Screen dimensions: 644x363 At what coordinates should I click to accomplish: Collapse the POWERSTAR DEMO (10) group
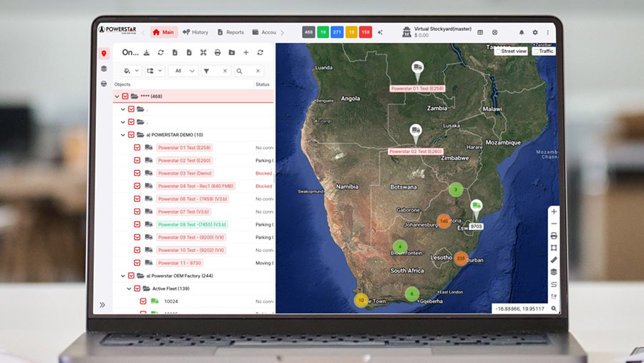pos(123,135)
